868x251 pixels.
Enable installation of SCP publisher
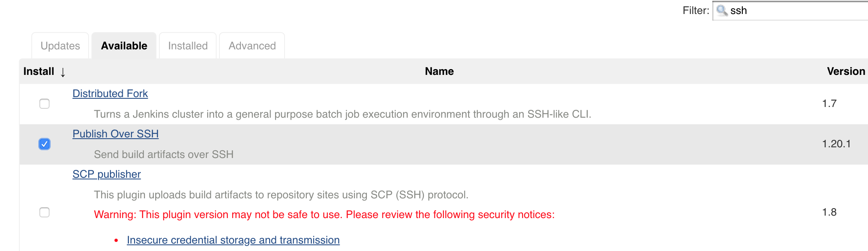pyautogui.click(x=44, y=212)
